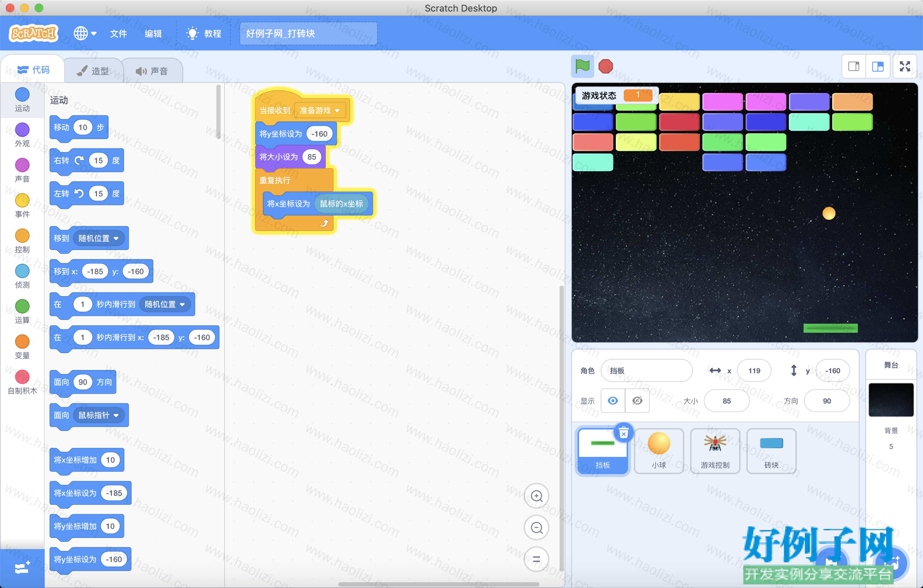923x588 pixels.
Task: Click the orange ball on stage
Action: click(829, 213)
